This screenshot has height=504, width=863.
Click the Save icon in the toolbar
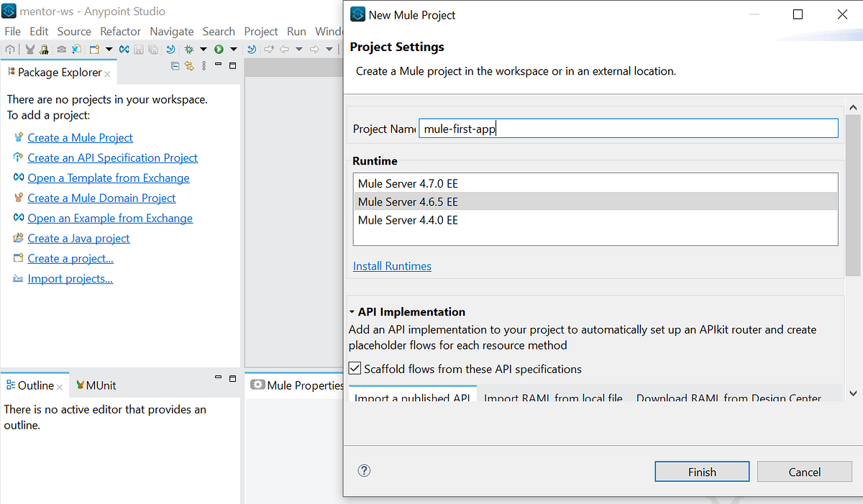tap(140, 49)
